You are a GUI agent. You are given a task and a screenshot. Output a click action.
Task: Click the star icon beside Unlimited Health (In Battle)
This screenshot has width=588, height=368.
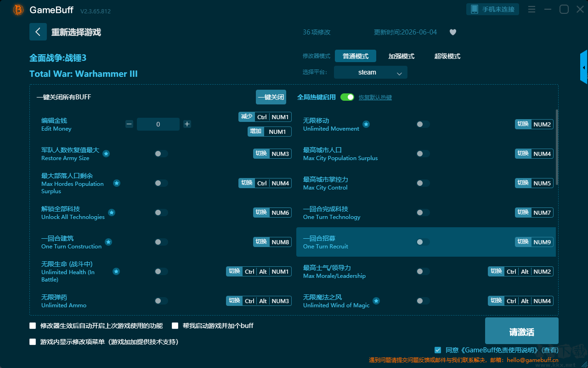(x=116, y=271)
